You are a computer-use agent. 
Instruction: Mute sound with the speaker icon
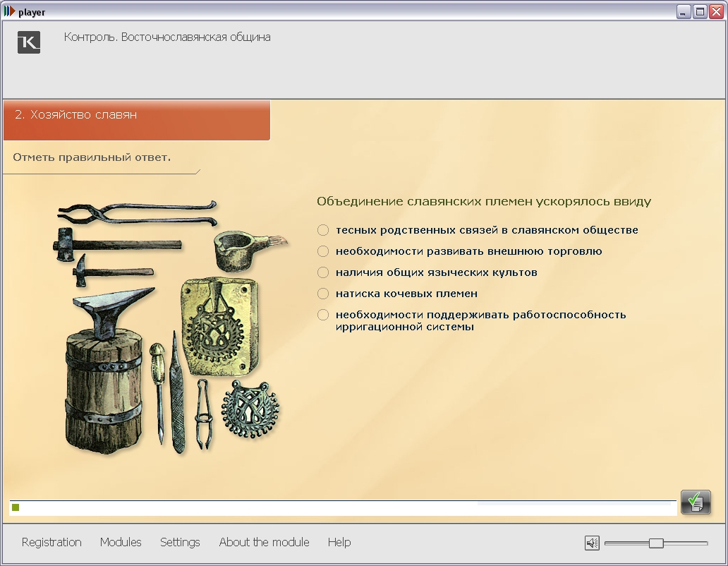click(592, 543)
